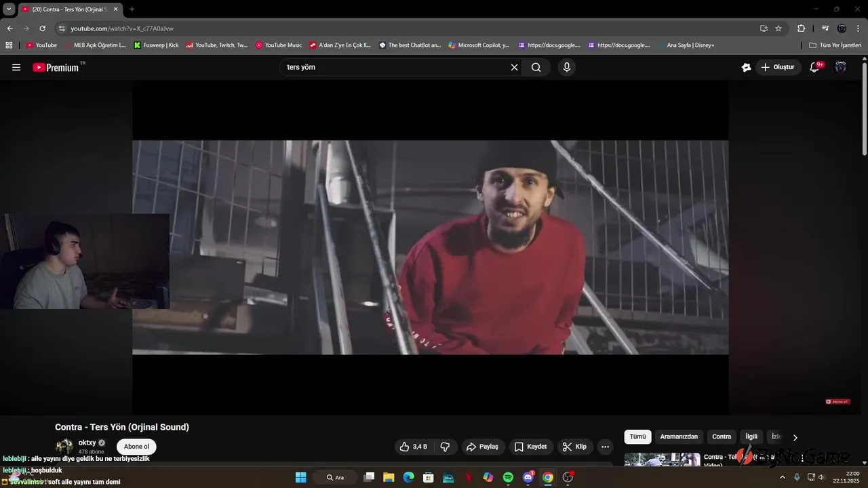Click the Klip clip button
This screenshot has height=488, width=868.
click(x=574, y=447)
